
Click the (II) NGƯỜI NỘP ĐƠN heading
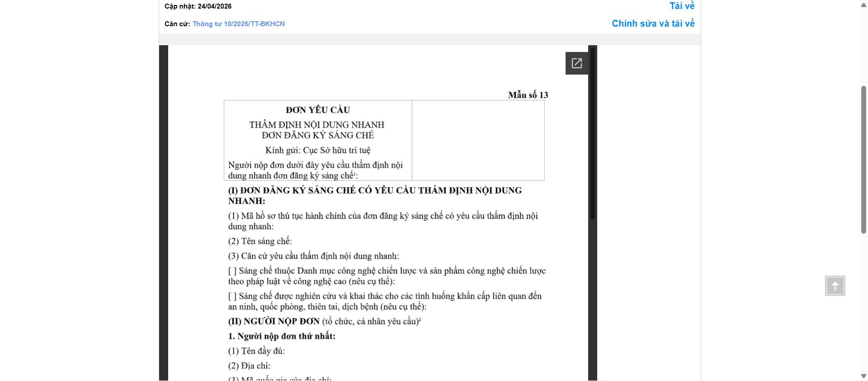pyautogui.click(x=325, y=321)
